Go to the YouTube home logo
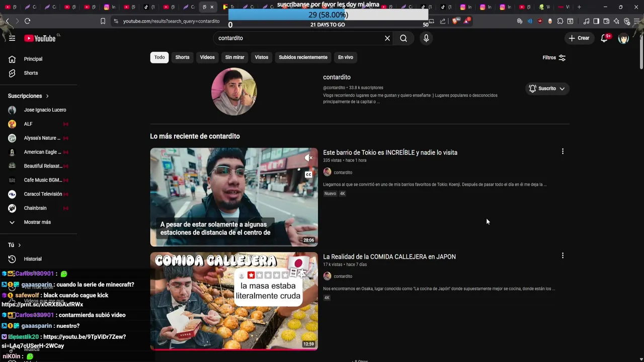644x362 pixels. click(40, 38)
